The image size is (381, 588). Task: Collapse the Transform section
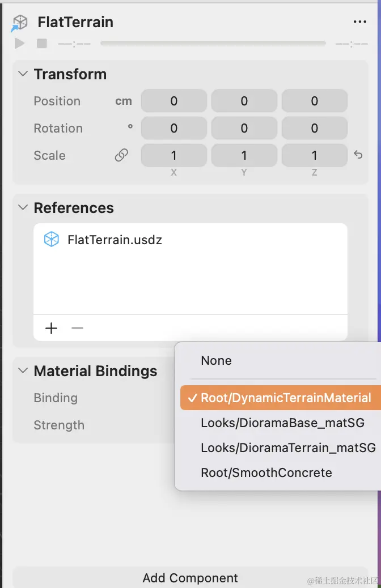pyautogui.click(x=23, y=74)
